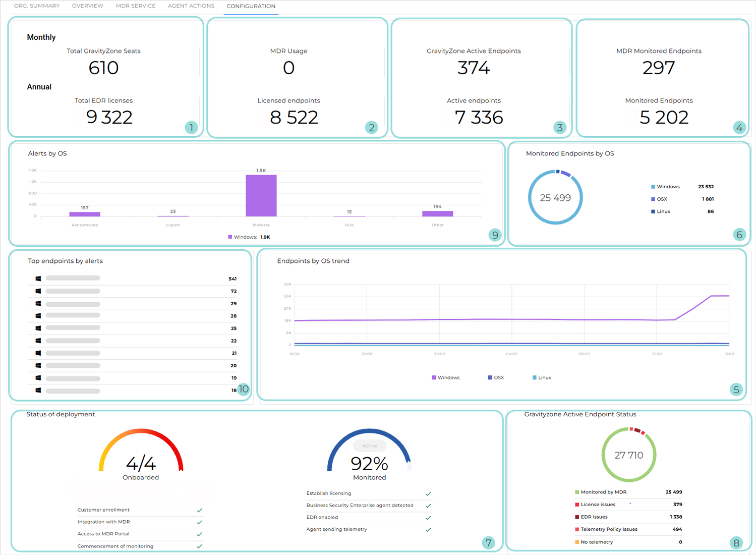Click numbered badge 9 in Alerts by OS

[495, 235]
